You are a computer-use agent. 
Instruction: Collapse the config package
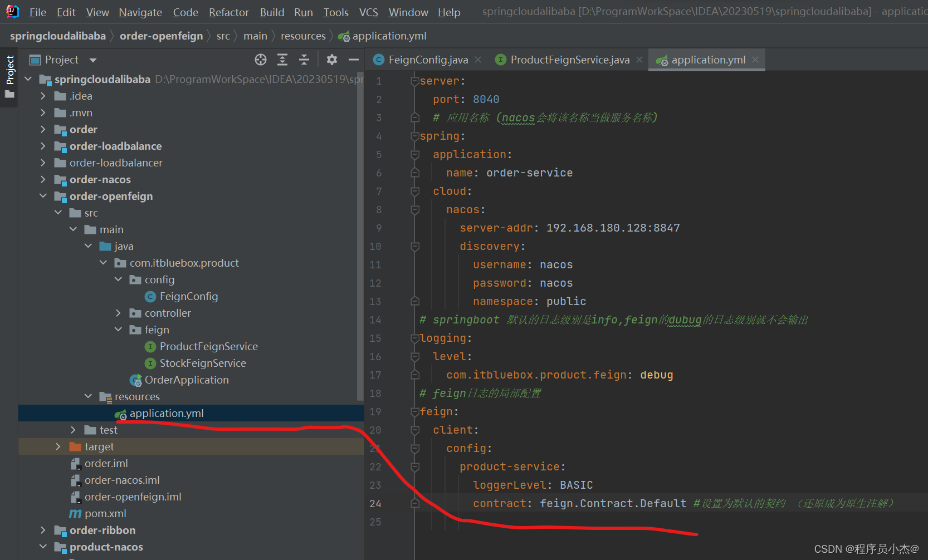click(x=118, y=279)
